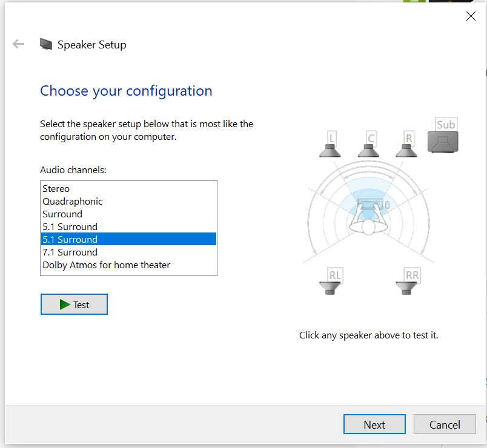This screenshot has width=487, height=448.
Task: Test the Sub subwoofer speaker
Action: (x=443, y=135)
